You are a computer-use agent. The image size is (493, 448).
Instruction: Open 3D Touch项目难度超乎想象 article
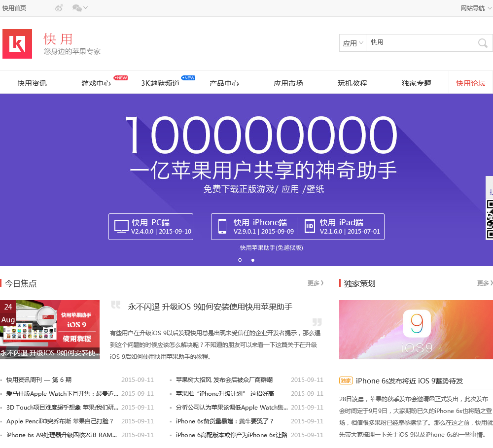(x=62, y=408)
